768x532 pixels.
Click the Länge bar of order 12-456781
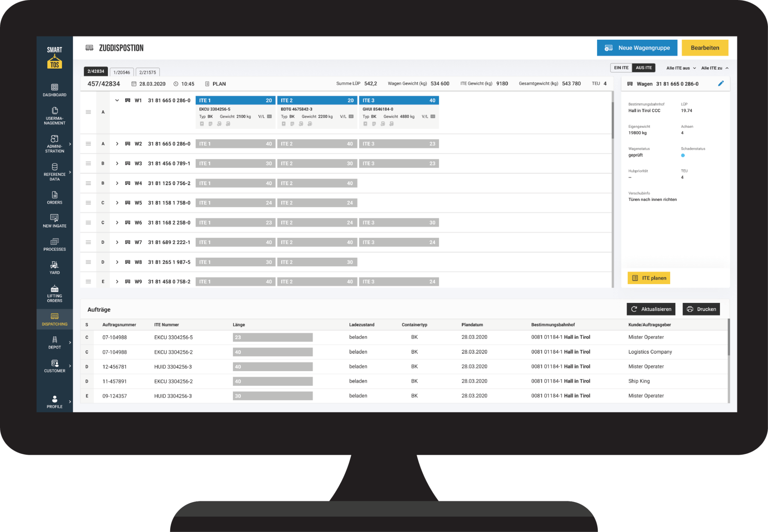point(273,366)
